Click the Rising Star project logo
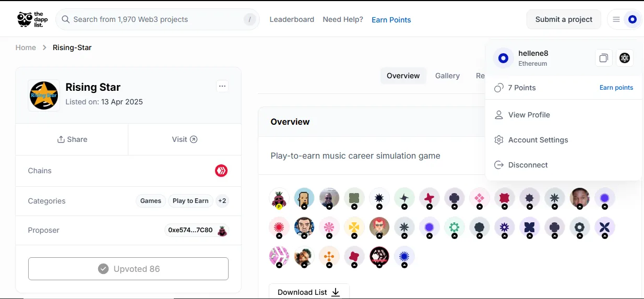Screen dimensions: 644x299 pos(44,95)
